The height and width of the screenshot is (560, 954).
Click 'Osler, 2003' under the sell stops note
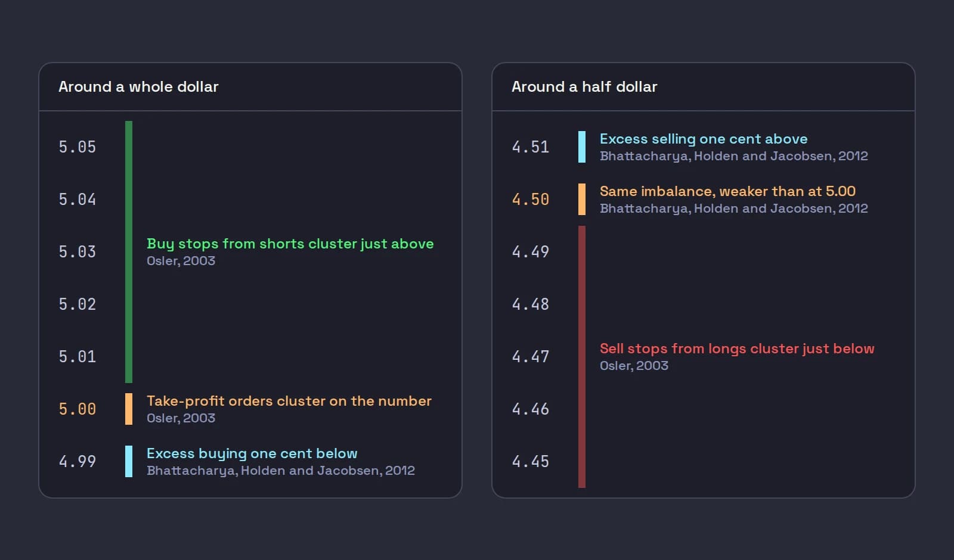[634, 366]
